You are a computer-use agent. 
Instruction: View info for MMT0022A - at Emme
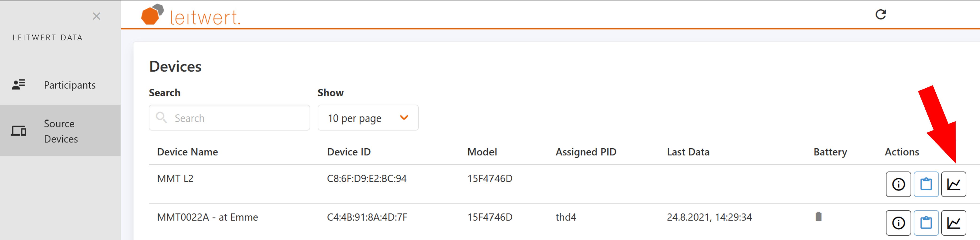tap(898, 223)
